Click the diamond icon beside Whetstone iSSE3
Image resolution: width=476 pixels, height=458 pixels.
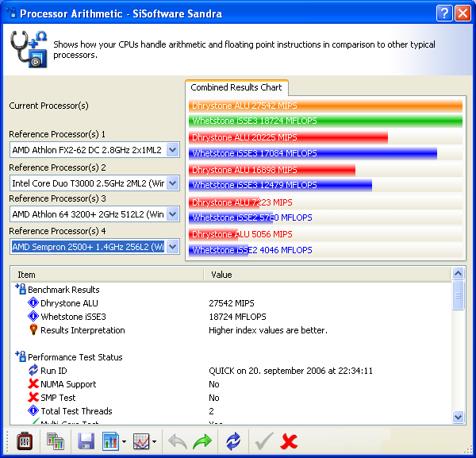(33, 316)
